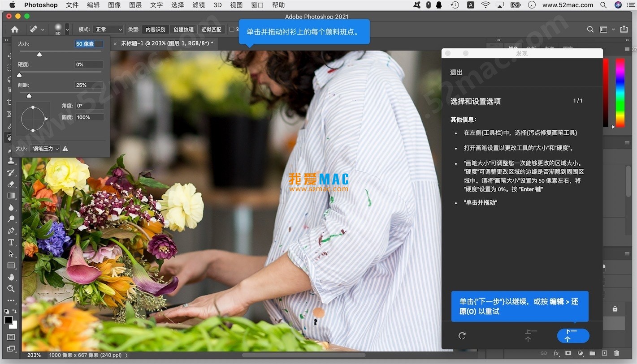Viewport: 637px width, 364px height.
Task: Click the 内容识别 type button
Action: tap(156, 30)
